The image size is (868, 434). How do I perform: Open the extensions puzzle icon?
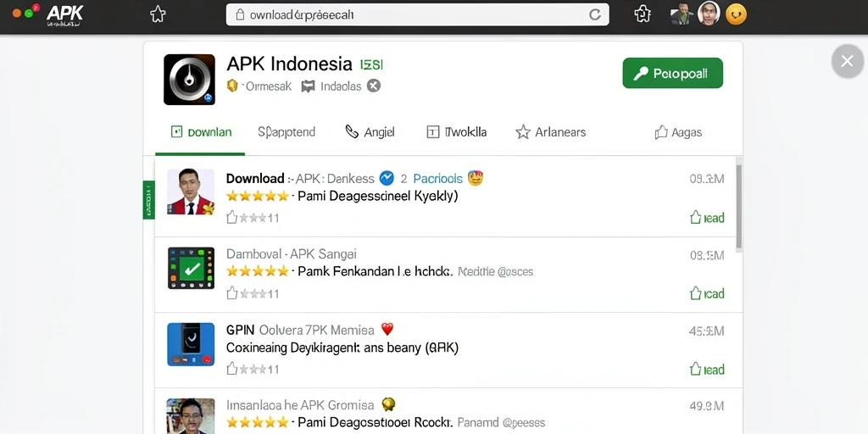pos(643,14)
